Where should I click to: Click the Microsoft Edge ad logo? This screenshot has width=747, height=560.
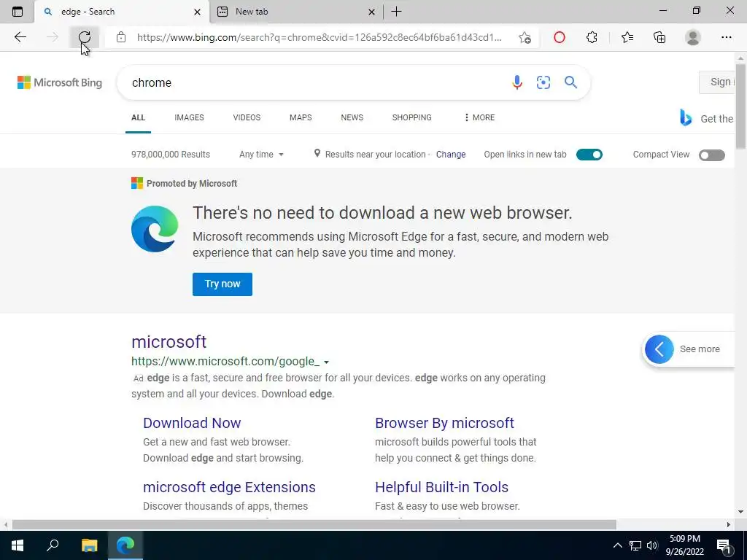(x=155, y=229)
